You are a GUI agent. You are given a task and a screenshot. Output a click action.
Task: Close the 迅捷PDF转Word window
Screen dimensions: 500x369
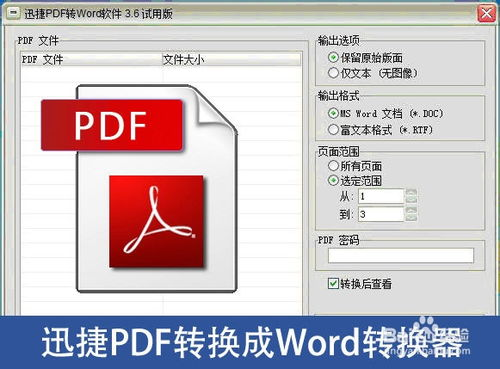coord(487,14)
